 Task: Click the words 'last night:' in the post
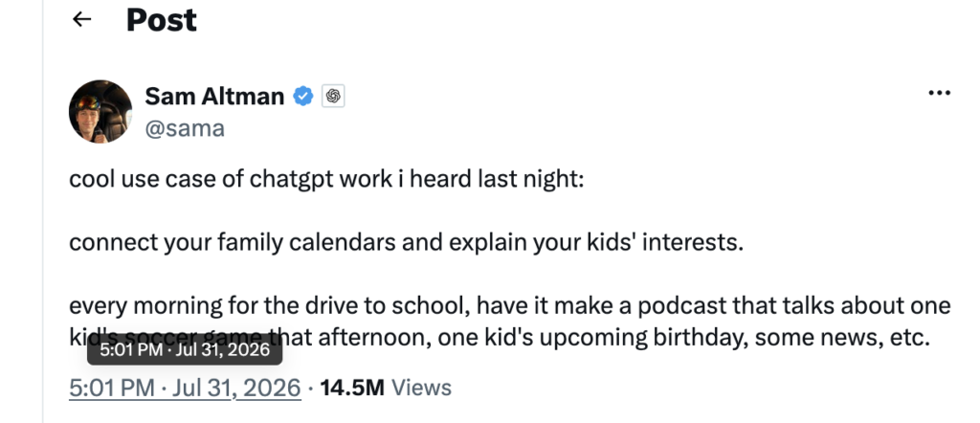coord(531,179)
